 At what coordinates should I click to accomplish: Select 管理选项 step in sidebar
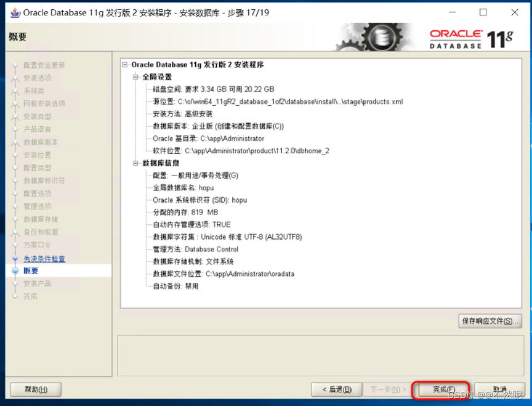point(38,206)
